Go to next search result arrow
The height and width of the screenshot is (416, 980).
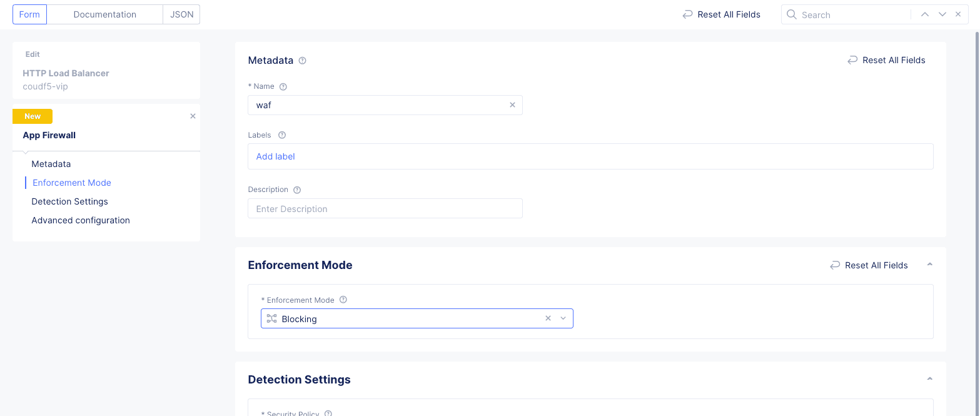pyautogui.click(x=942, y=14)
